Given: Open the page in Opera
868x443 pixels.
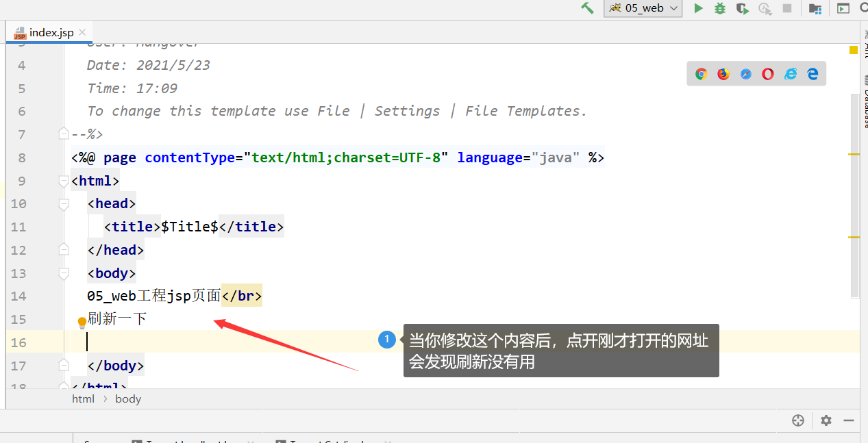Looking at the screenshot, I should tap(767, 73).
